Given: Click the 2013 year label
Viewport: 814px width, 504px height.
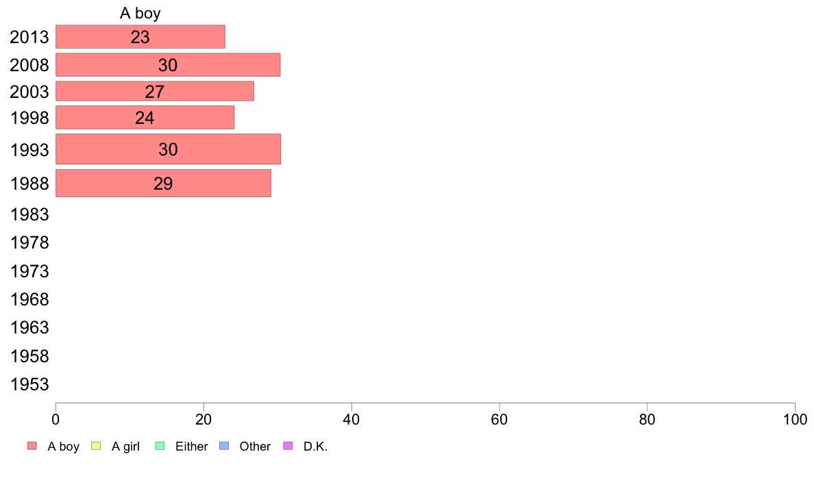Looking at the screenshot, I should 29,37.
